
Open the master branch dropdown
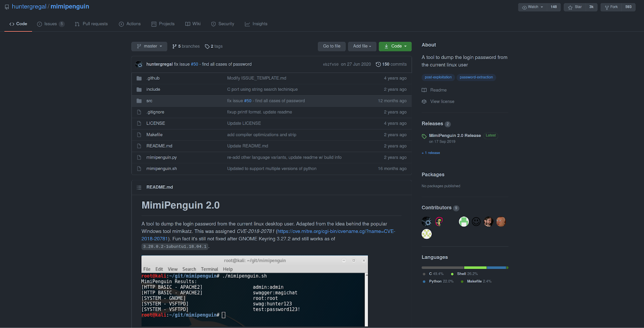click(x=149, y=46)
